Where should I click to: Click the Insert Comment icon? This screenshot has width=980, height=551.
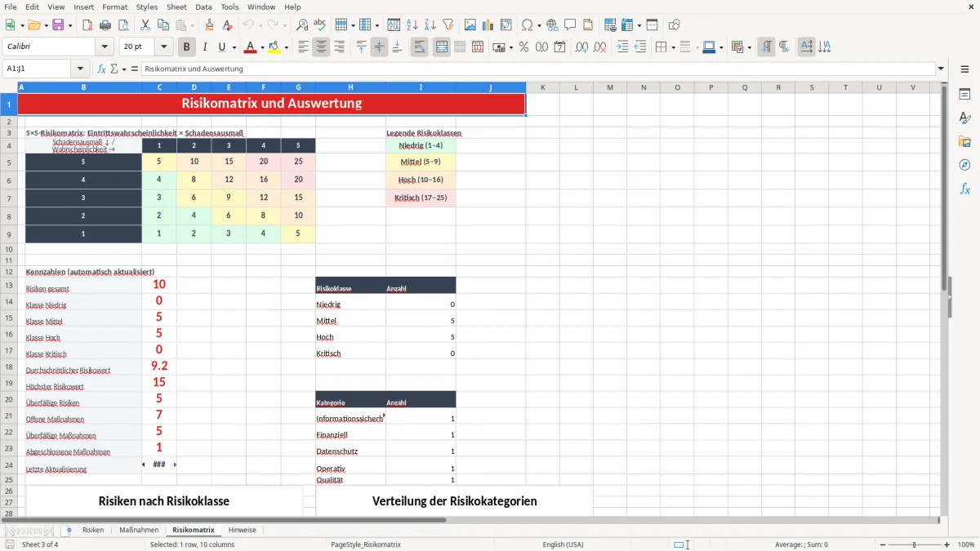tap(570, 24)
